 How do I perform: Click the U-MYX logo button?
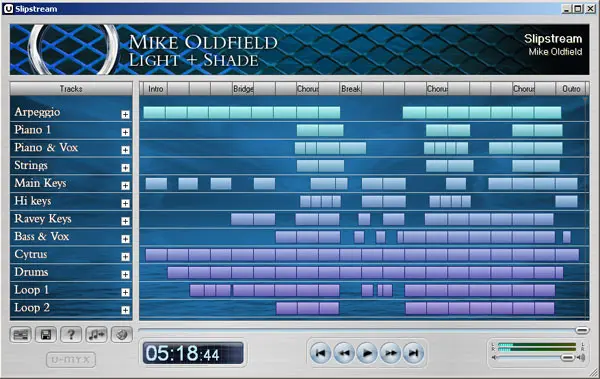pyautogui.click(x=71, y=359)
